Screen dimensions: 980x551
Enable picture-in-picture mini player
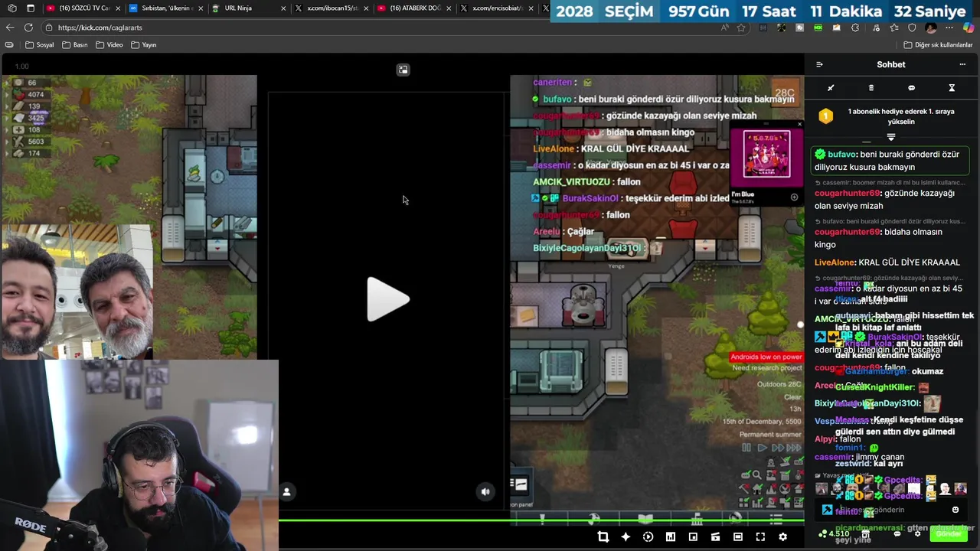click(x=693, y=537)
